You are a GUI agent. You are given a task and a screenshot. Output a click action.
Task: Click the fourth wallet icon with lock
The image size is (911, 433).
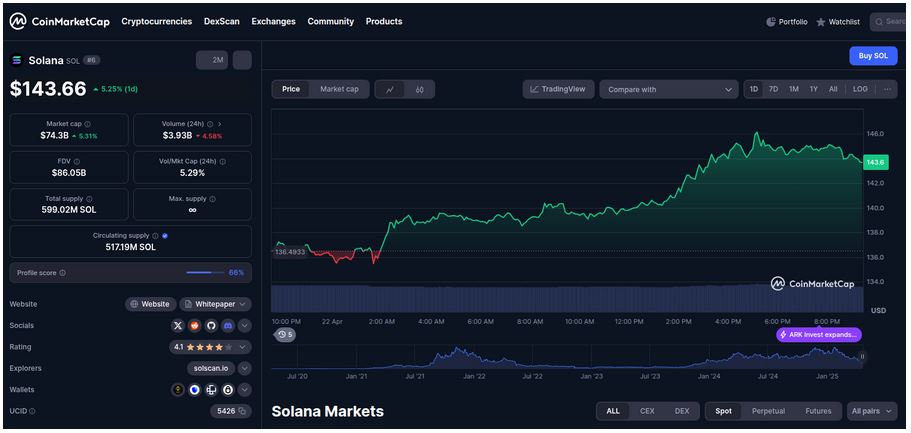coord(228,390)
